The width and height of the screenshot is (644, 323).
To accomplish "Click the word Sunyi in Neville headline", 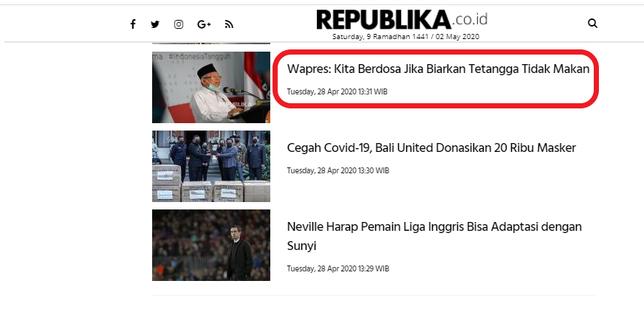I will [x=301, y=246].
